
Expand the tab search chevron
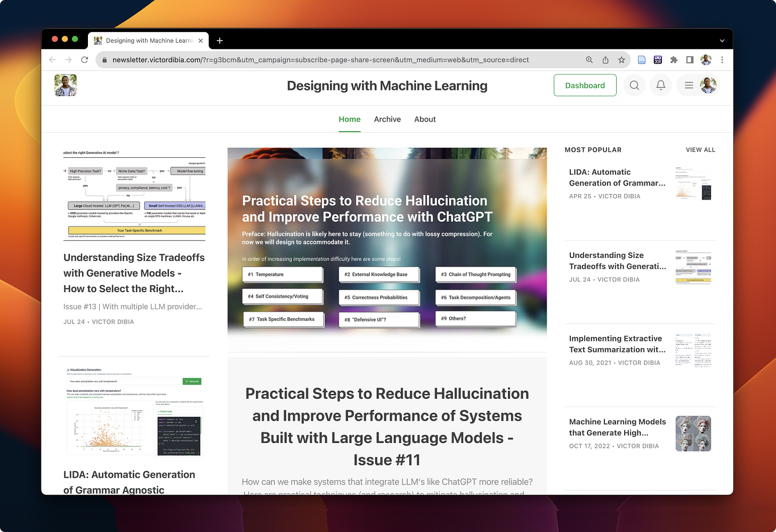[x=722, y=41]
